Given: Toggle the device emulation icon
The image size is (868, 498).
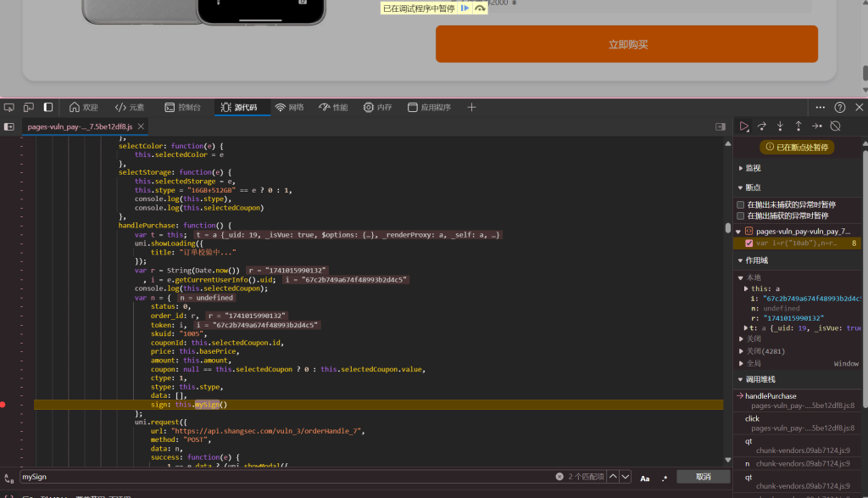Looking at the screenshot, I should point(29,108).
